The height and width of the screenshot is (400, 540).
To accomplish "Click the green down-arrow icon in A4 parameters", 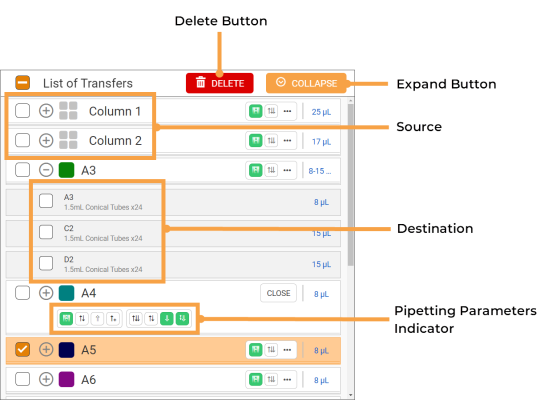I will point(167,318).
